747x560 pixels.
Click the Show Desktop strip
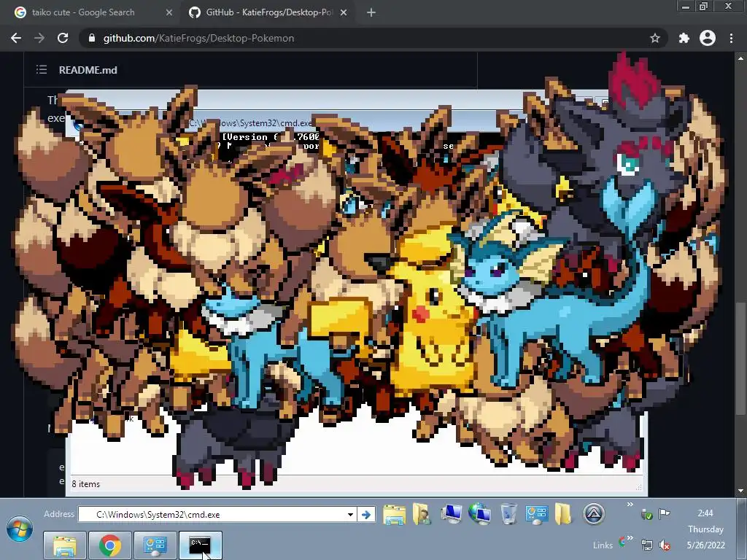click(741, 529)
